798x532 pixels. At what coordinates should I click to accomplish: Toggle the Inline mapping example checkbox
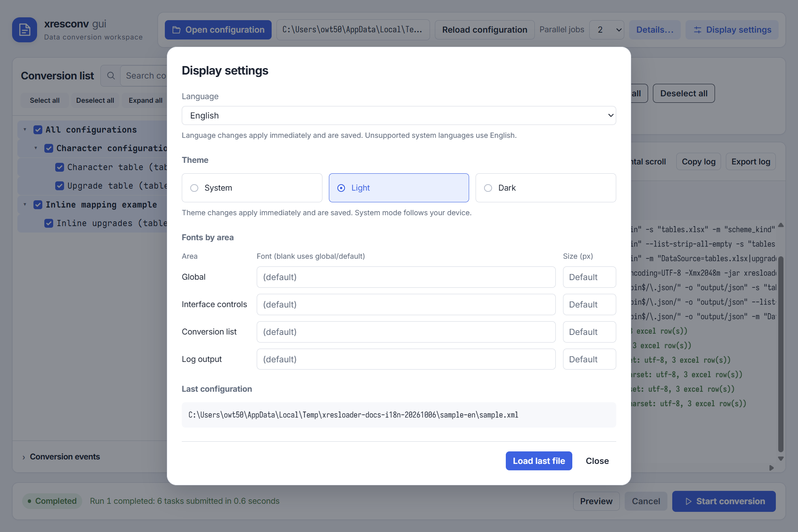tap(38, 205)
